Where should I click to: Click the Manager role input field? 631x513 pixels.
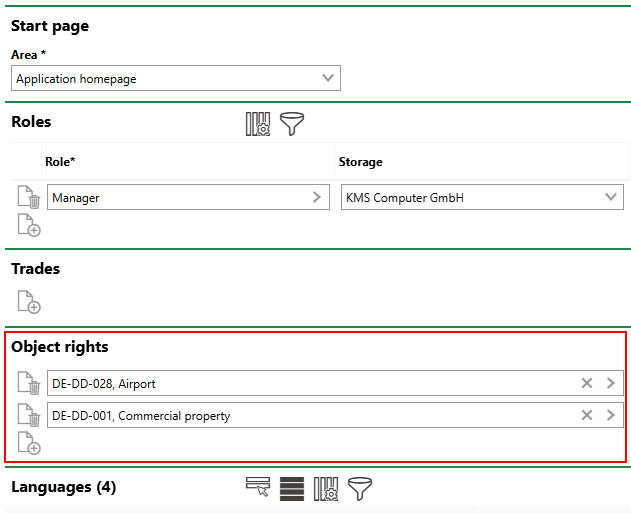coord(175,197)
